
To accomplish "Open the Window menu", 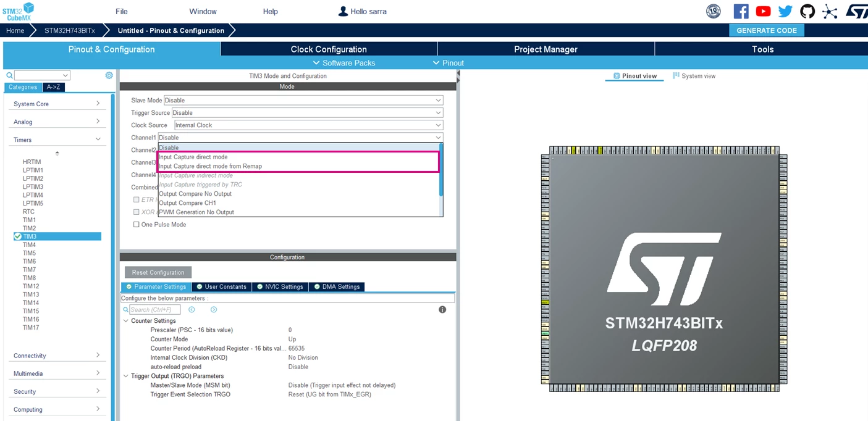I will coord(203,11).
